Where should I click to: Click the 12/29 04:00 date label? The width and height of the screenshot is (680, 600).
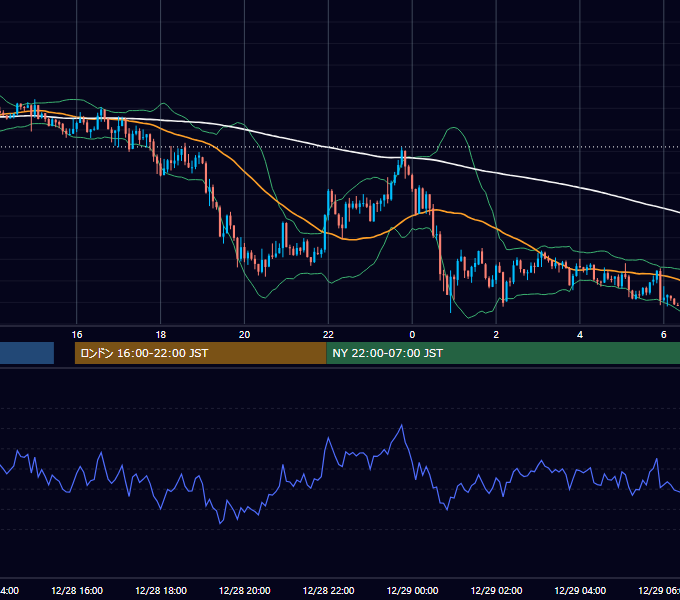click(580, 590)
